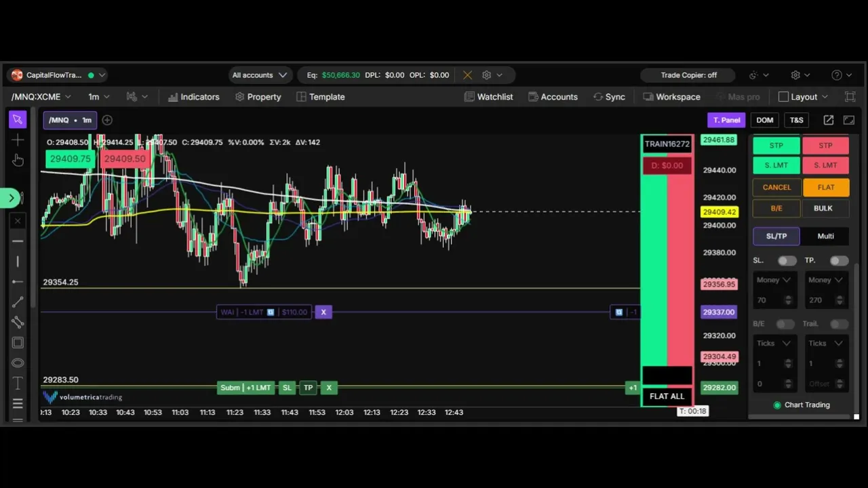Switch to the T. Panel tab
The width and height of the screenshot is (868, 488).
726,120
